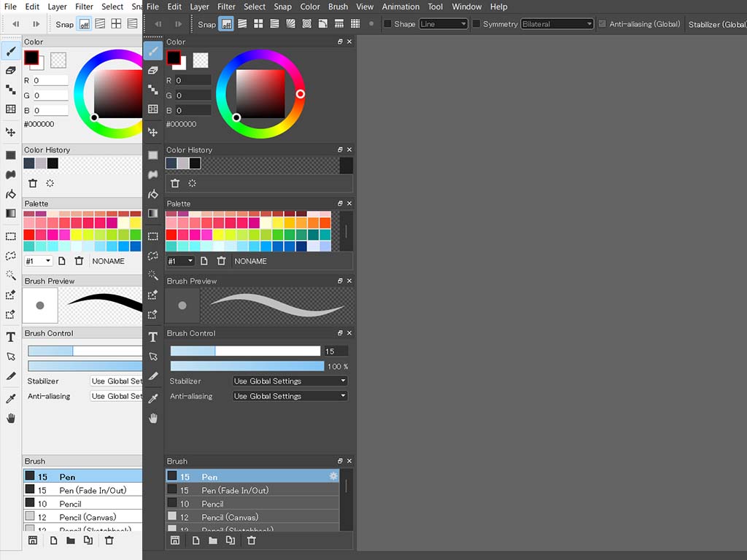The height and width of the screenshot is (560, 747).
Task: Click duplicate brush icon under dark Brush list
Action: tap(231, 540)
